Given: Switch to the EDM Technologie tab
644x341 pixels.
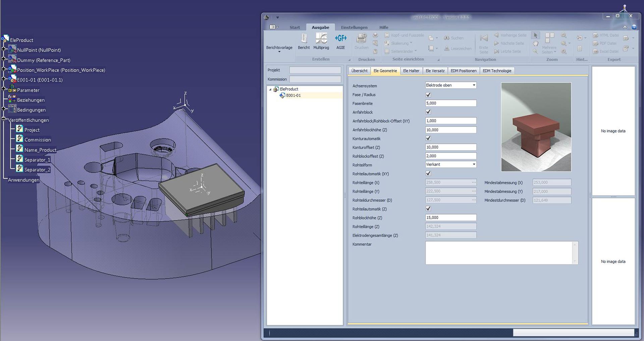Looking at the screenshot, I should (x=497, y=71).
